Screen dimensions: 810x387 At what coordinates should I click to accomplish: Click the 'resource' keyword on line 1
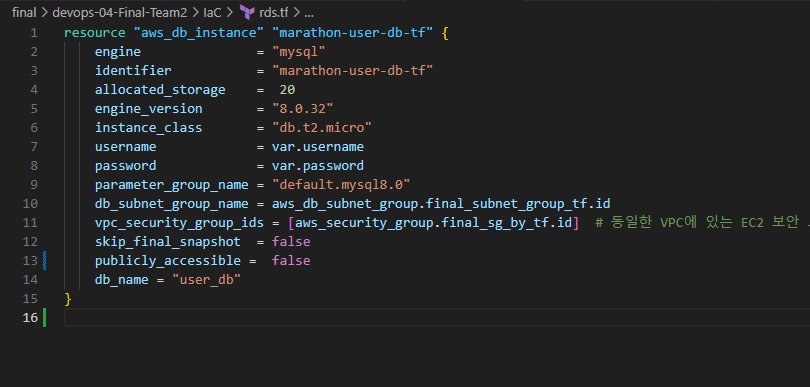click(95, 33)
